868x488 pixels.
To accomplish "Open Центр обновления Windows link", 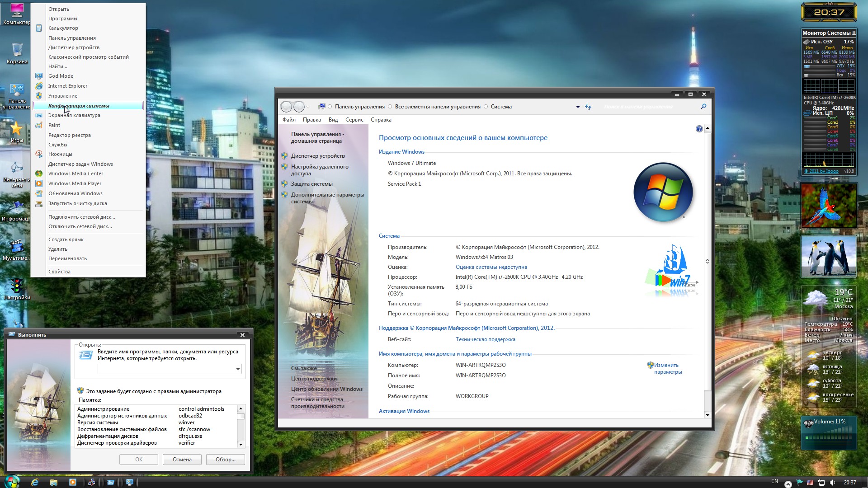I will click(327, 389).
